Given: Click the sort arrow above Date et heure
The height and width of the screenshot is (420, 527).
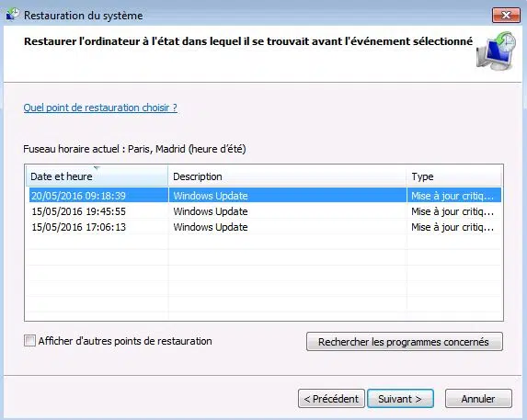Looking at the screenshot, I should click(x=97, y=168).
